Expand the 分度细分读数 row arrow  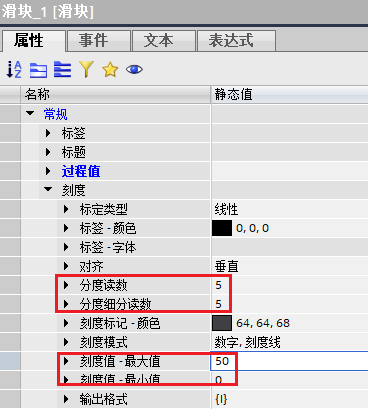(66, 304)
